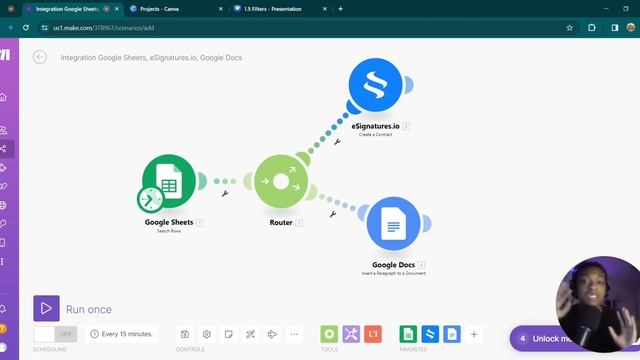
Task: Open the key icon in the sidebar
Action: [x=4, y=224]
